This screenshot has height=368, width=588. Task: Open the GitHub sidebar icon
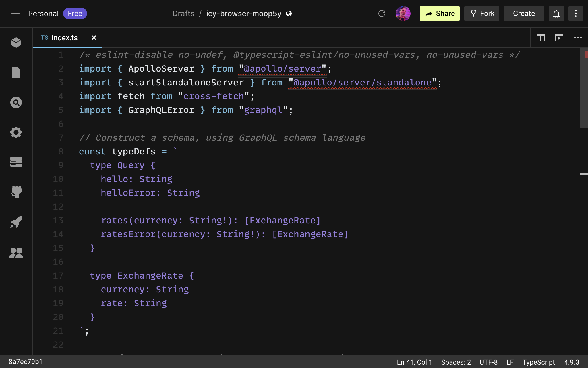pos(16,192)
